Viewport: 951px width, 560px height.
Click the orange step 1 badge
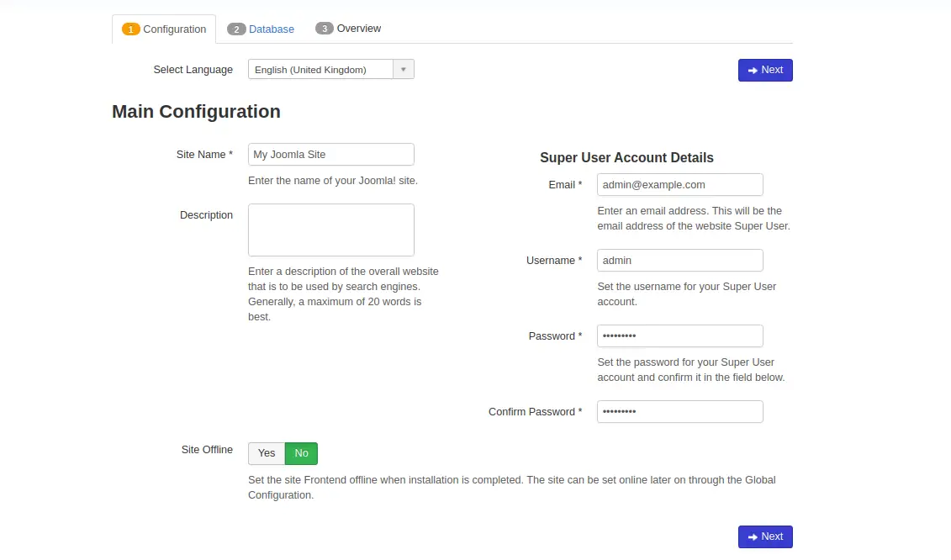click(131, 29)
